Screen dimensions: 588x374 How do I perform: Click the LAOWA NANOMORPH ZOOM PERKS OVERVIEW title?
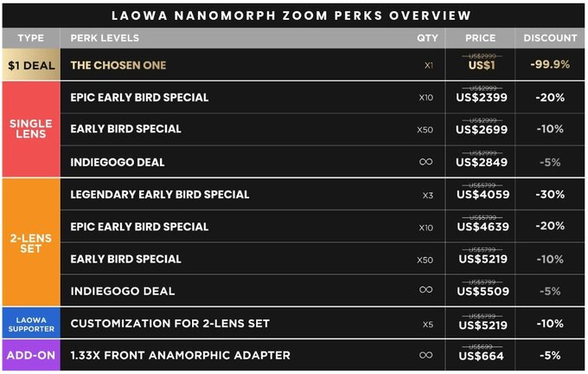pyautogui.click(x=291, y=16)
